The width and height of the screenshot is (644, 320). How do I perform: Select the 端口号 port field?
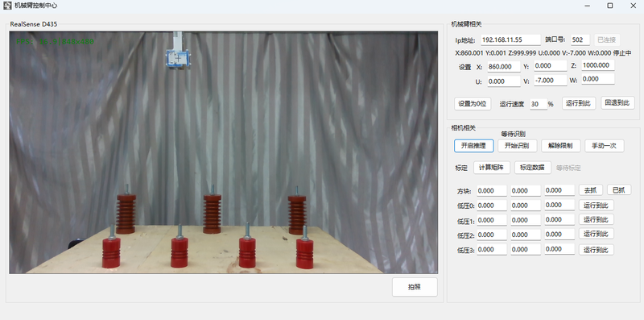(x=580, y=39)
